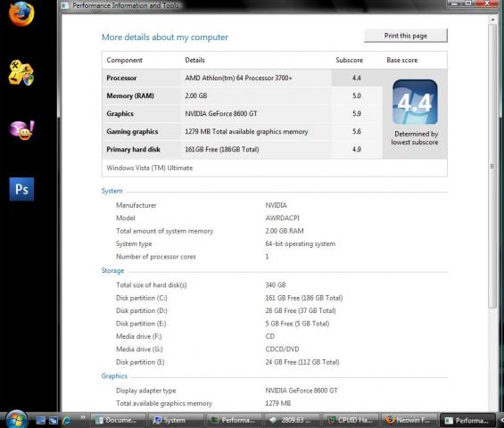Open Photoshop from the desktop icon

[21, 189]
